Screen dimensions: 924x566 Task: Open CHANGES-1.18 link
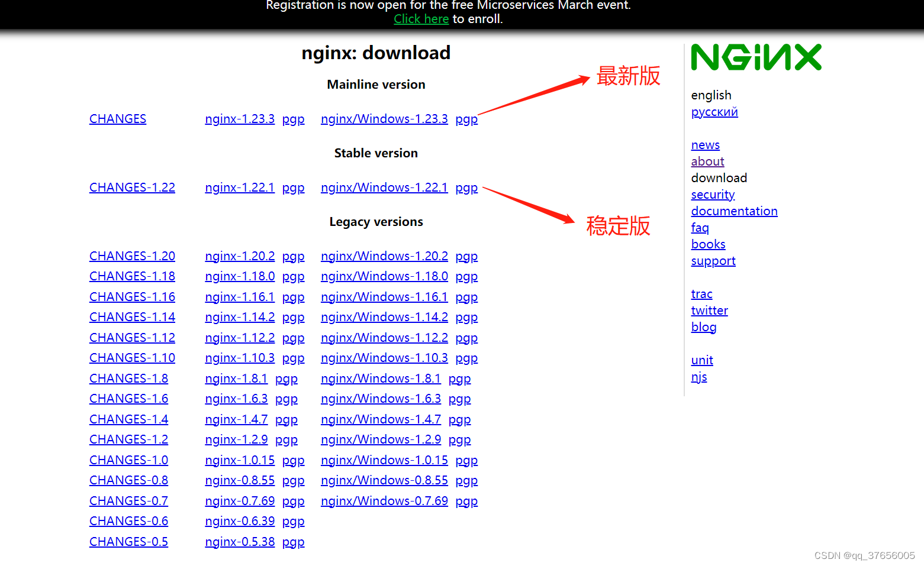click(x=132, y=276)
